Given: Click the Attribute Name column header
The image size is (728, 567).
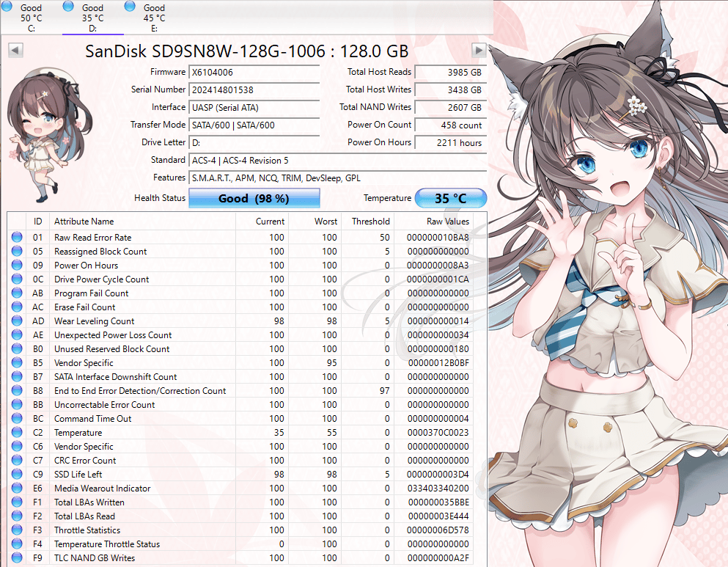Looking at the screenshot, I should coord(142,222).
